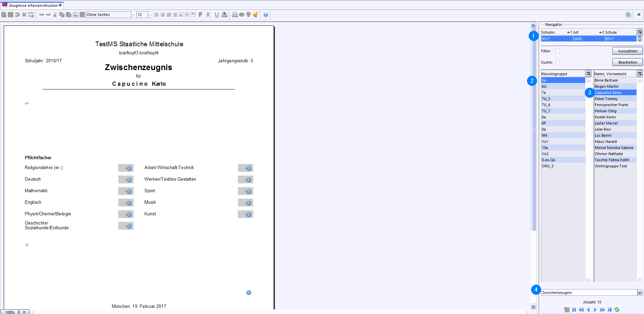Skip back with double left arrows
This screenshot has height=314, width=644.
click(581, 310)
